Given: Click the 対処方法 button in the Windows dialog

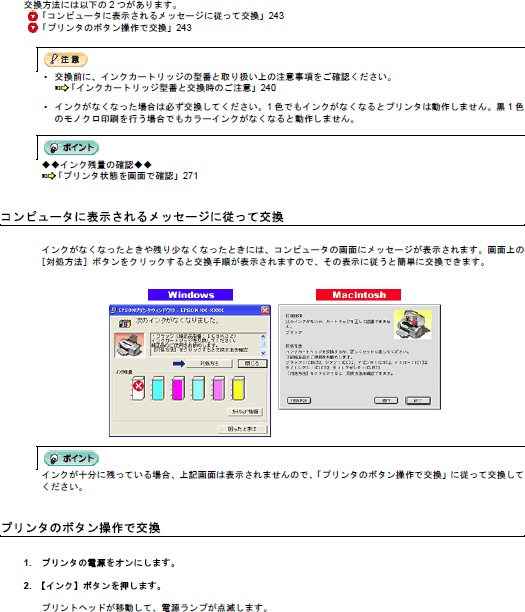Looking at the screenshot, I should point(210,363).
